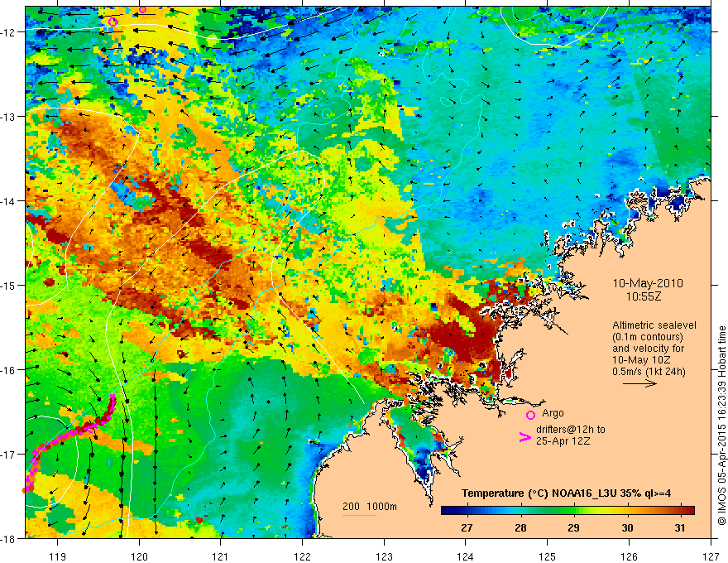The height and width of the screenshot is (563, 728).
Task: Click the '200 1000m' bathymetry label
Action: (370, 507)
